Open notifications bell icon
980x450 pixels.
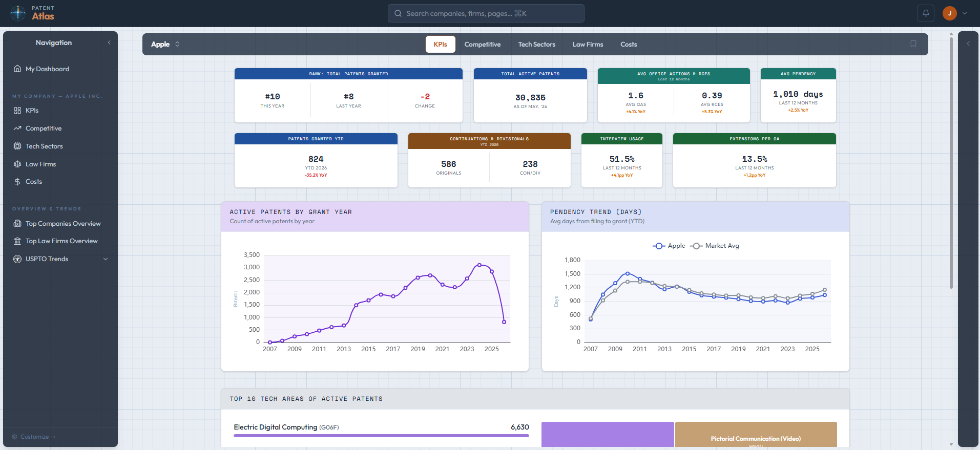[926, 13]
